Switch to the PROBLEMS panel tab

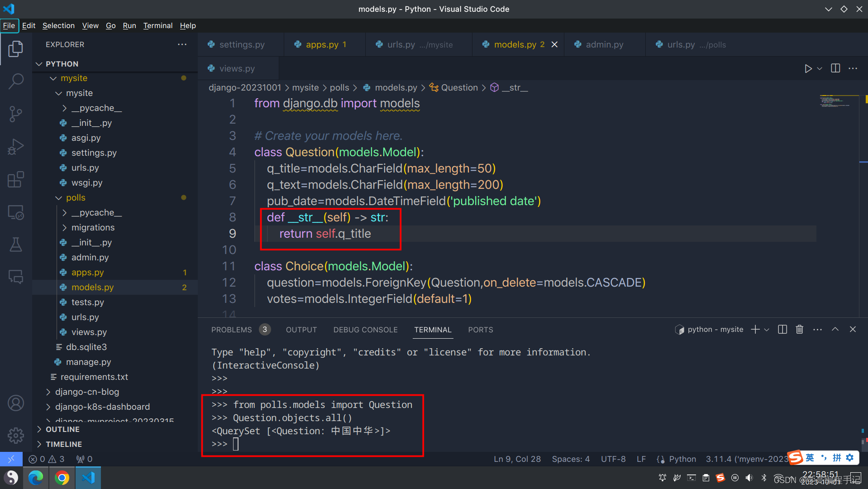pyautogui.click(x=241, y=330)
